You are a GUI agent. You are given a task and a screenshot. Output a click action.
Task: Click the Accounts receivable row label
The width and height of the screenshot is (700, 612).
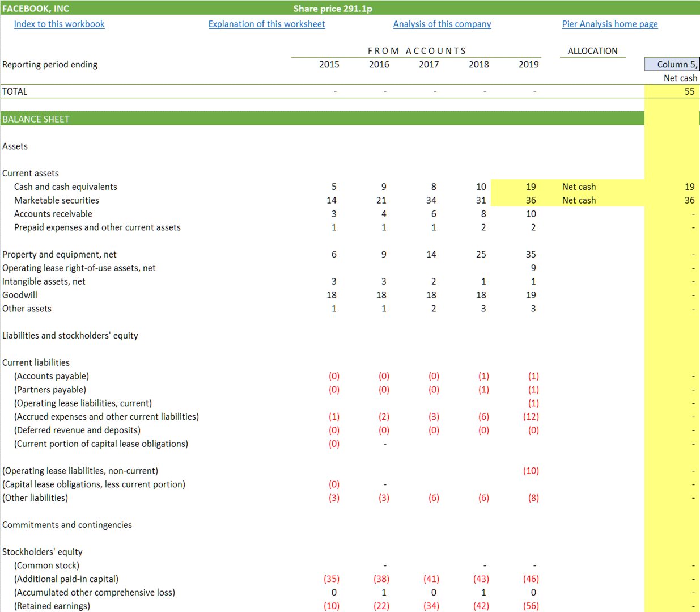point(53,214)
